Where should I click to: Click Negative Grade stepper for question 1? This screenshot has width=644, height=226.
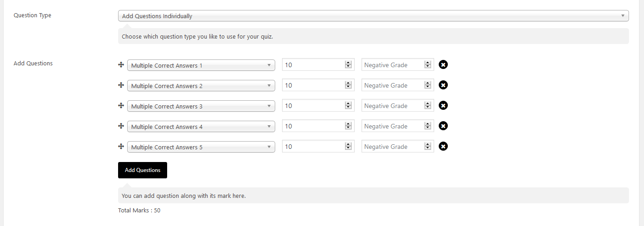(427, 65)
